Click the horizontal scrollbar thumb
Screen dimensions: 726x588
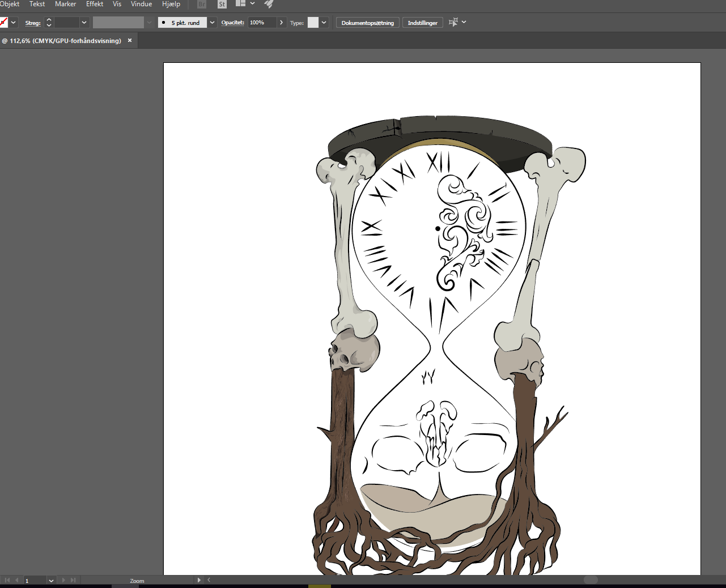[591, 580]
